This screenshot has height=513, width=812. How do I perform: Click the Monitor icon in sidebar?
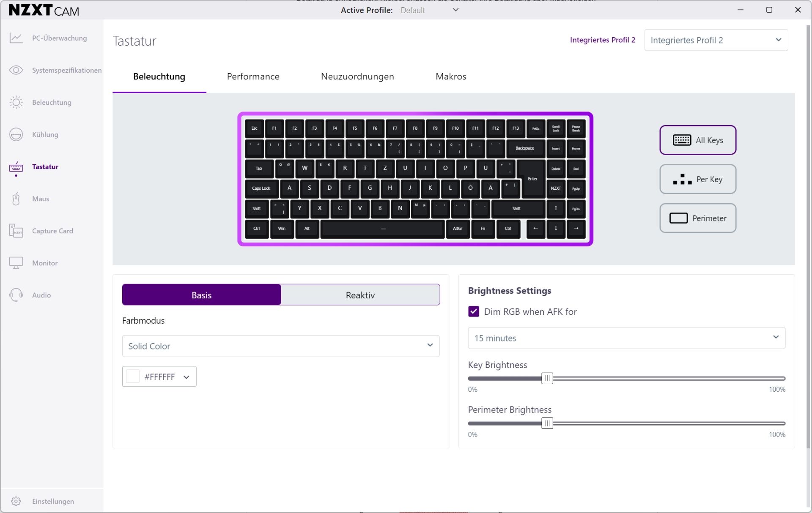[x=16, y=263]
